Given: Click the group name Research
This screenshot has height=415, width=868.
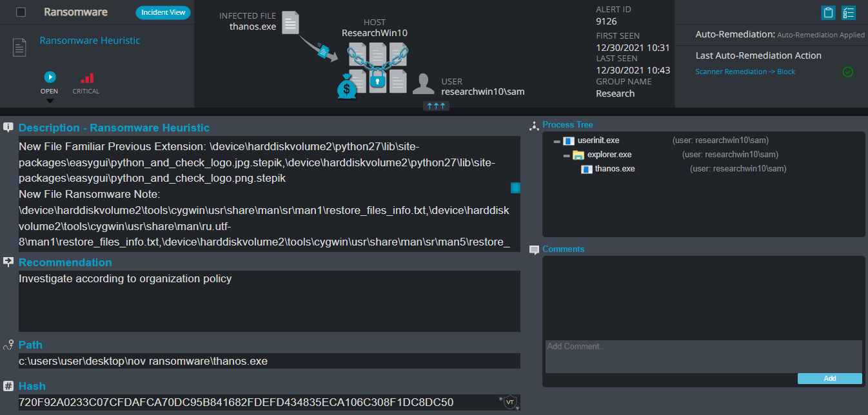Looking at the screenshot, I should coord(615,93).
